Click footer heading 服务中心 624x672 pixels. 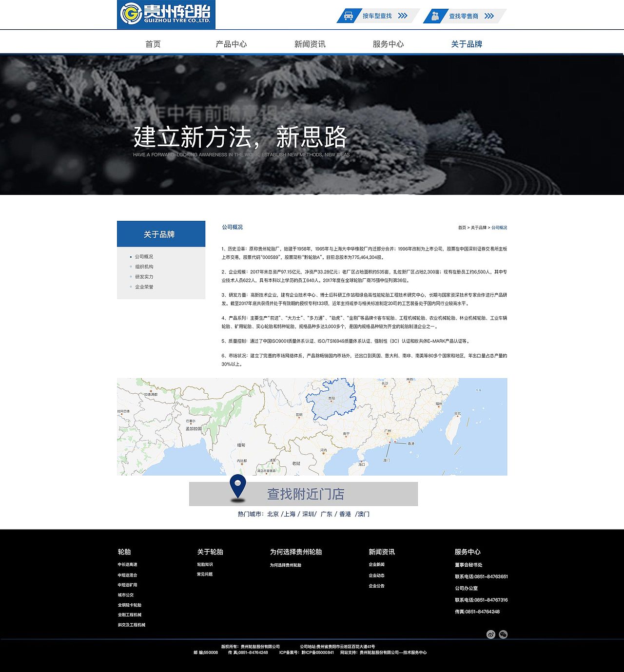point(468,552)
